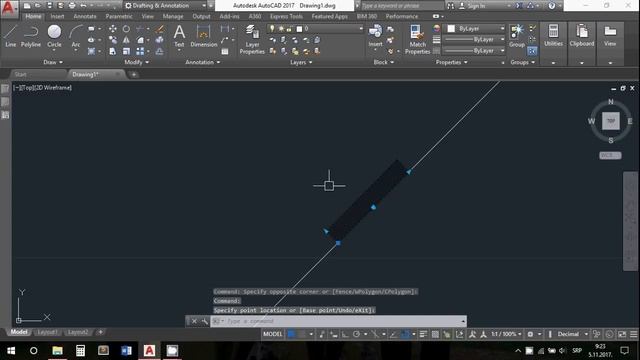Toggle the layer on/off lightbulb icon
The height and width of the screenshot is (360, 640).
(272, 29)
